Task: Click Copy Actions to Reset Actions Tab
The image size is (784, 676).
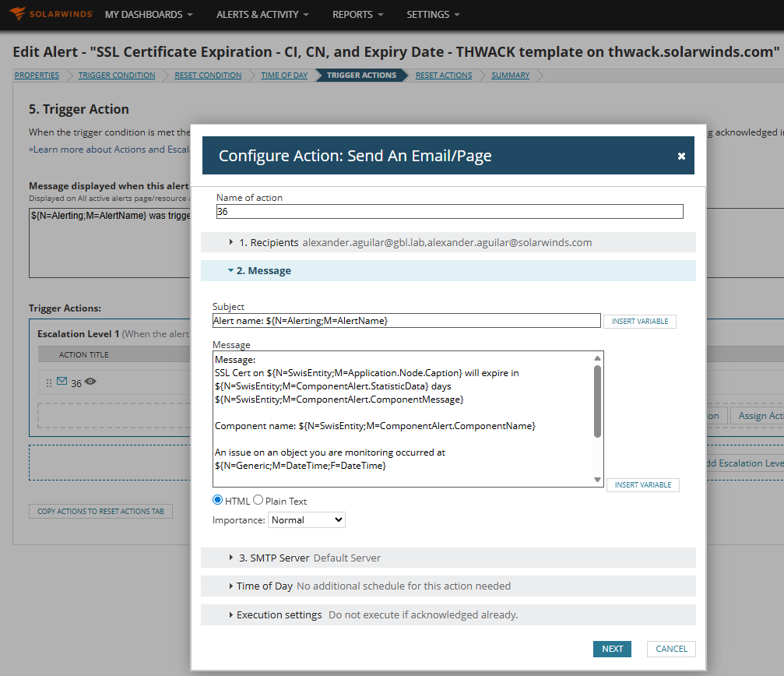Action: [x=100, y=511]
